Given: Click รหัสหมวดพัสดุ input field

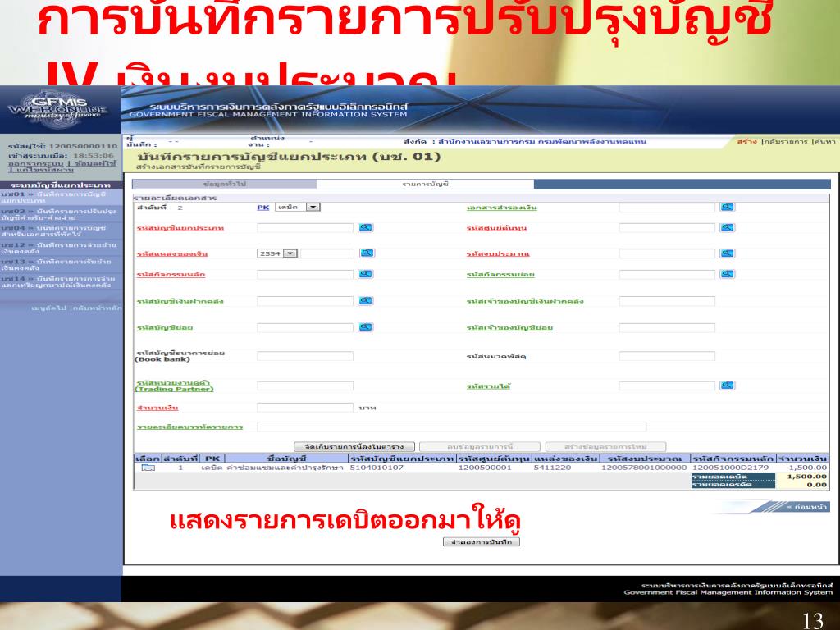Looking at the screenshot, I should pyautogui.click(x=667, y=356).
